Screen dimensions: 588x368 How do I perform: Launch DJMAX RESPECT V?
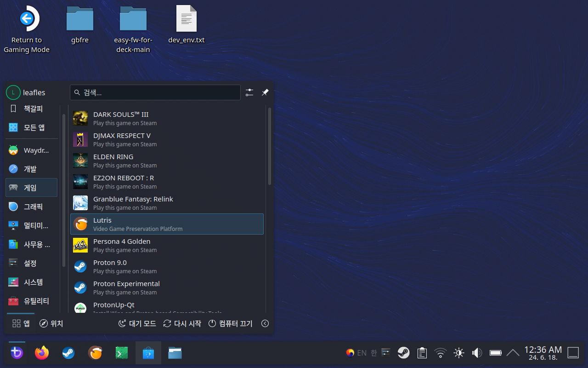pyautogui.click(x=167, y=139)
